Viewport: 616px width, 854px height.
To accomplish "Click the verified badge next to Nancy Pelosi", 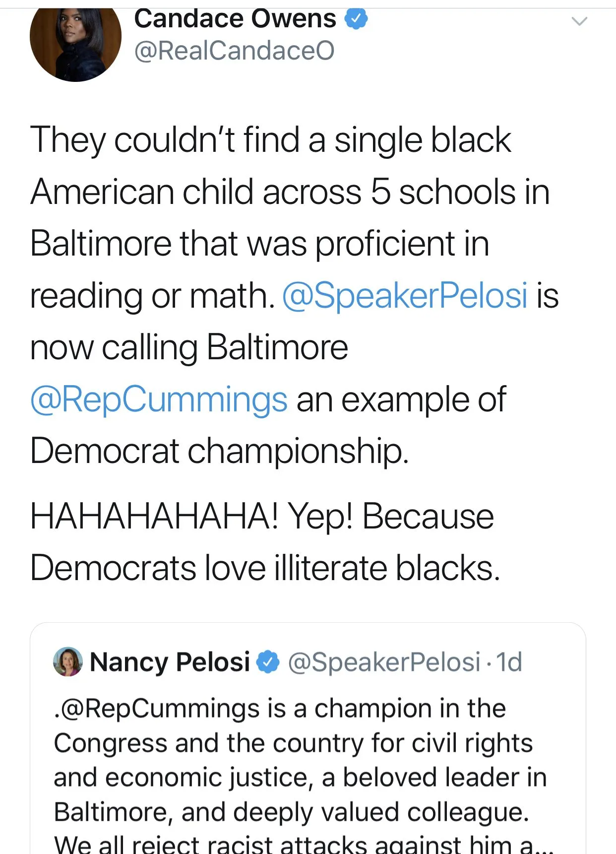I will (268, 662).
